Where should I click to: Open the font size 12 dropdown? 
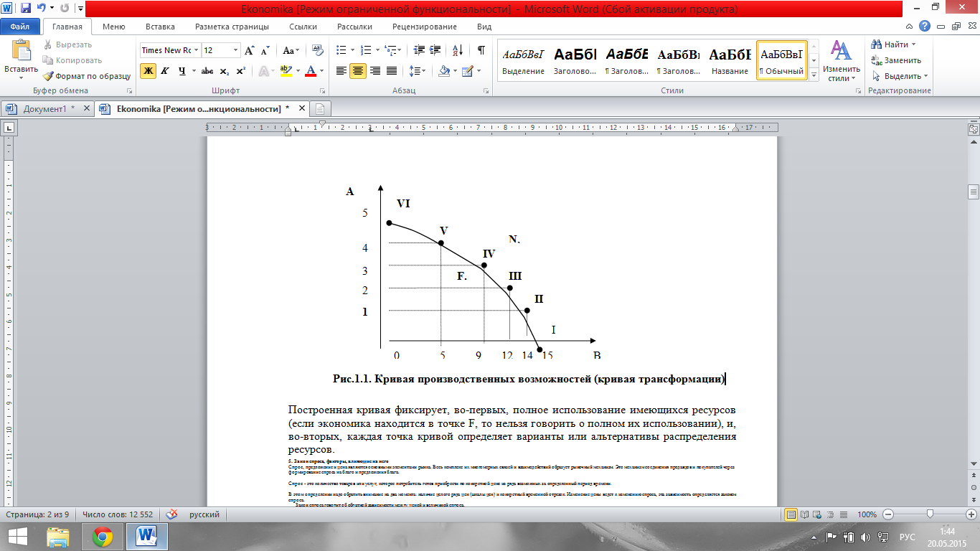[235, 51]
